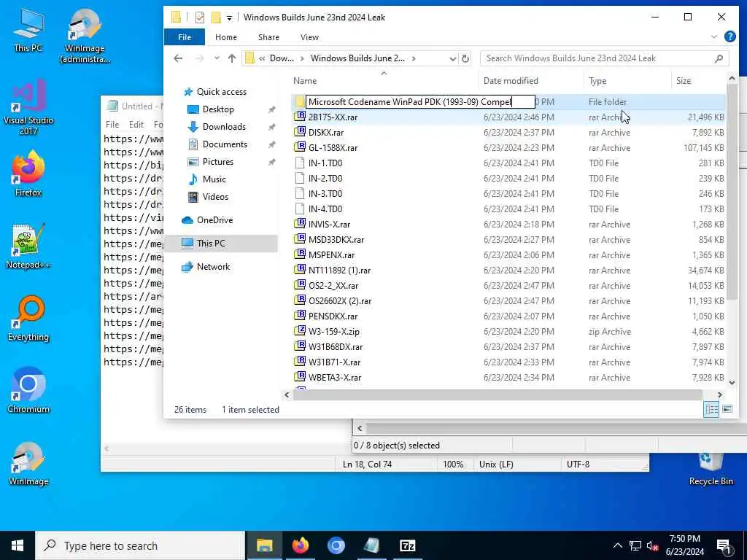Click the muted volume tray icon
Viewport: 747px width, 560px height.
pos(653,545)
